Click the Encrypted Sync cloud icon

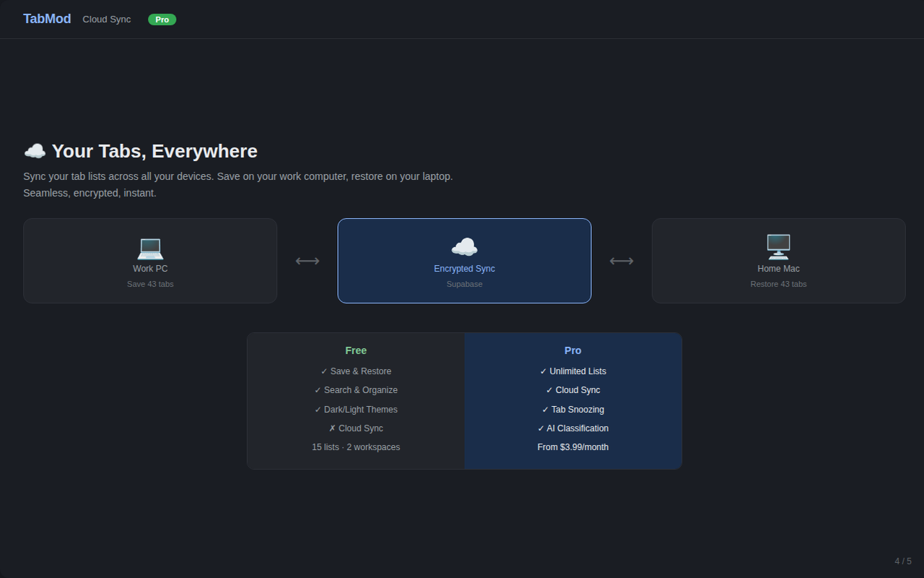(464, 247)
